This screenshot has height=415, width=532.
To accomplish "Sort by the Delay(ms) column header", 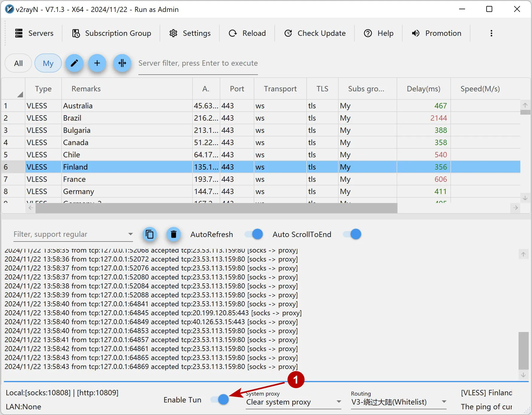I will tap(424, 89).
